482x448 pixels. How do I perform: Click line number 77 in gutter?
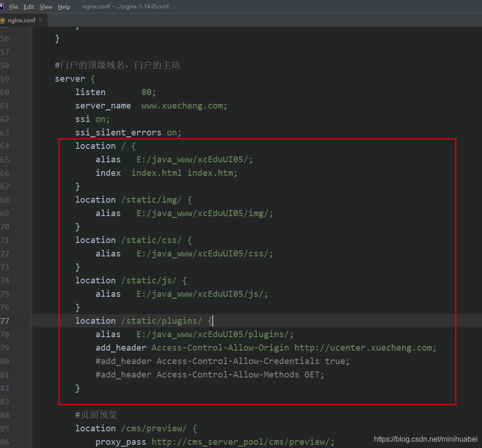point(5,321)
